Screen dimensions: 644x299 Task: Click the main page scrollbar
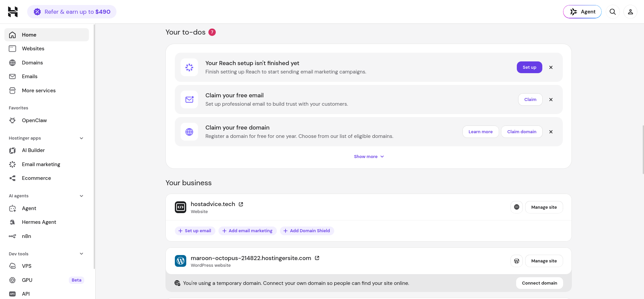coord(643,149)
